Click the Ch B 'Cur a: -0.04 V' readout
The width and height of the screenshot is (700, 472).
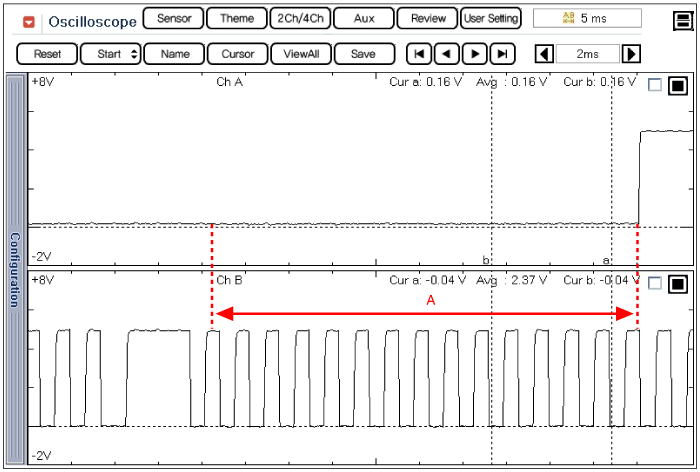tap(428, 280)
